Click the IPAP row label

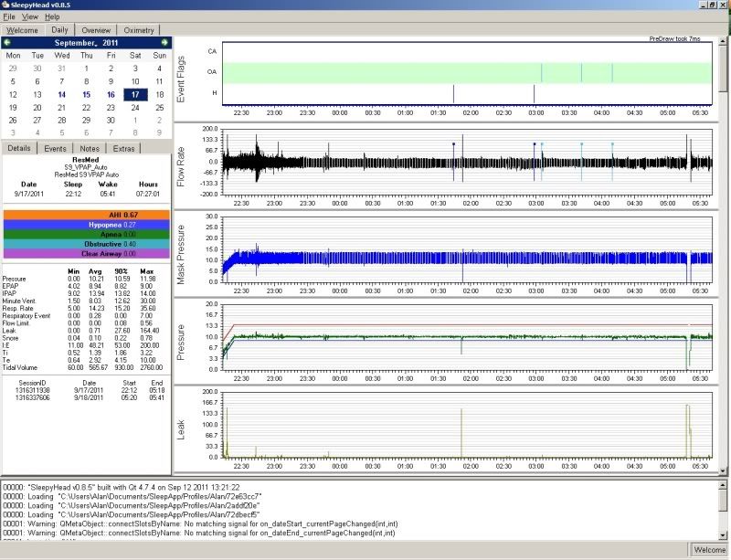pos(9,293)
